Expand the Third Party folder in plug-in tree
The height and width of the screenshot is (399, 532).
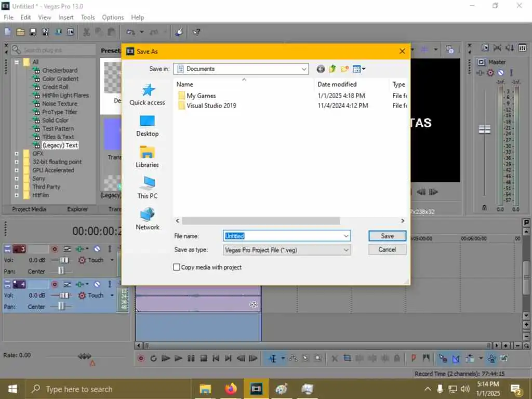point(16,187)
